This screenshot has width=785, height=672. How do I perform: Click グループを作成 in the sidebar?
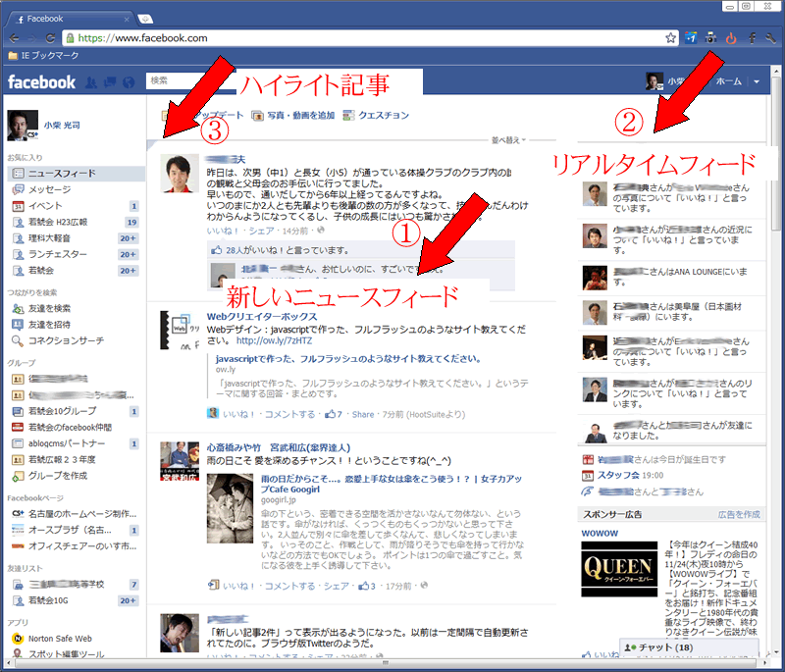click(x=58, y=476)
